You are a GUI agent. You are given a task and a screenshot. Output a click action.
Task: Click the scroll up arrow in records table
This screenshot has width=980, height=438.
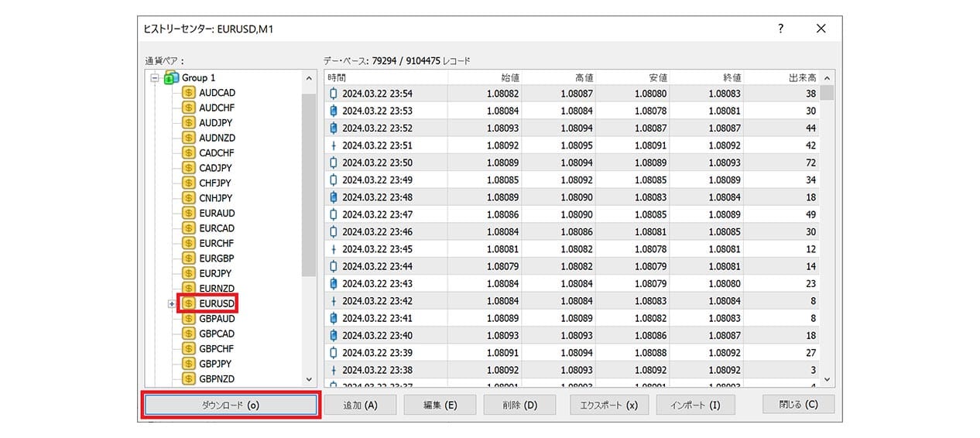click(x=827, y=78)
